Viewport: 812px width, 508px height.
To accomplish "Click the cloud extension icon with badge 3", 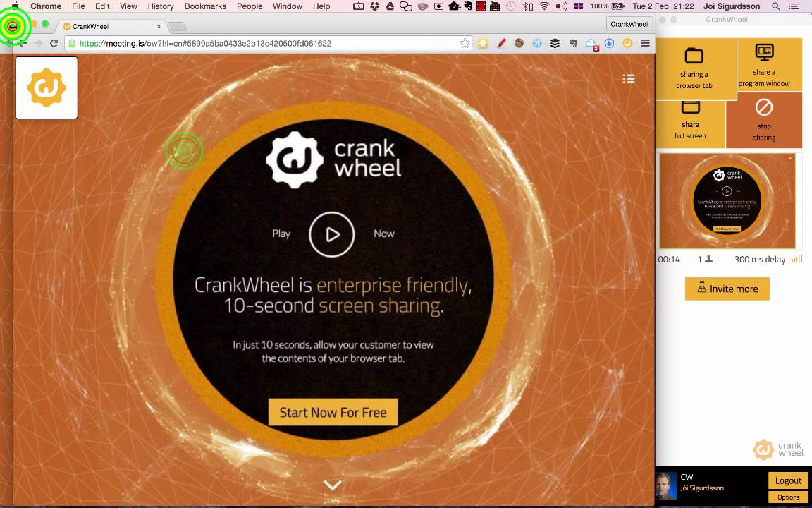I will click(x=591, y=44).
